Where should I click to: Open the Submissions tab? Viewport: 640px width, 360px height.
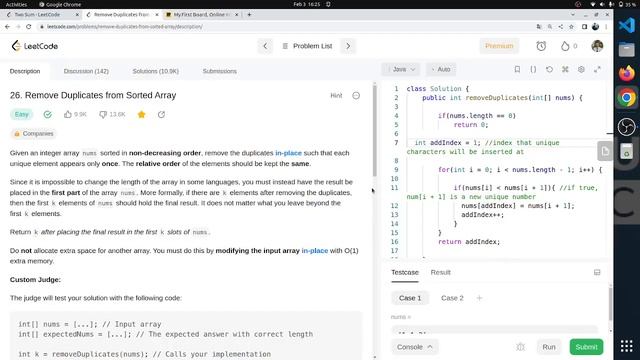[x=220, y=71]
